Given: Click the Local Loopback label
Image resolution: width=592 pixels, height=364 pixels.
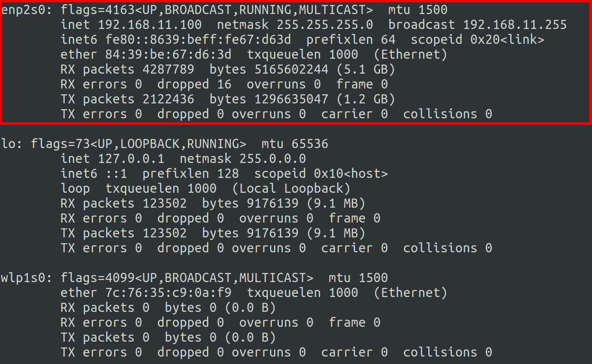Looking at the screenshot, I should click(x=291, y=189).
